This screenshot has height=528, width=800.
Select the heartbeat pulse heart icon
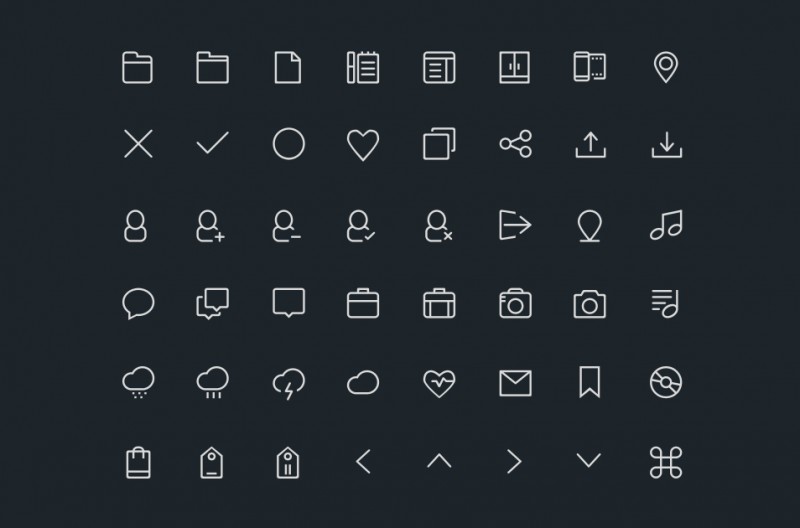point(439,384)
